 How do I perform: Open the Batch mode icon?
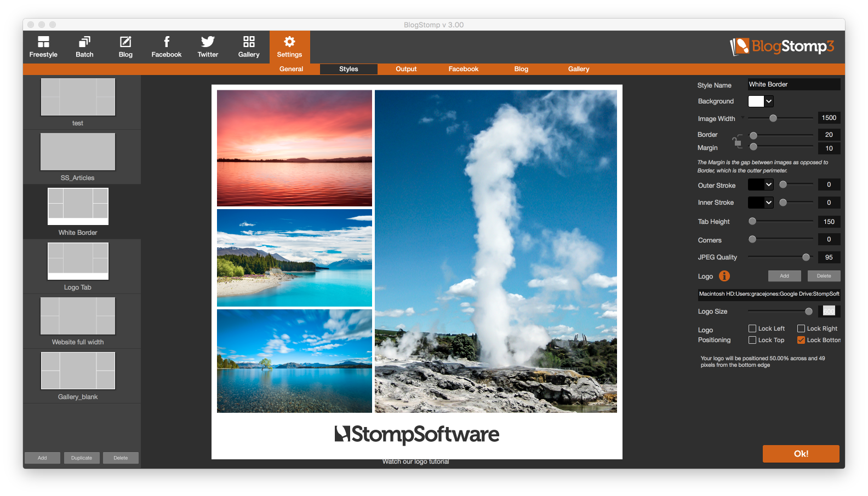(84, 47)
